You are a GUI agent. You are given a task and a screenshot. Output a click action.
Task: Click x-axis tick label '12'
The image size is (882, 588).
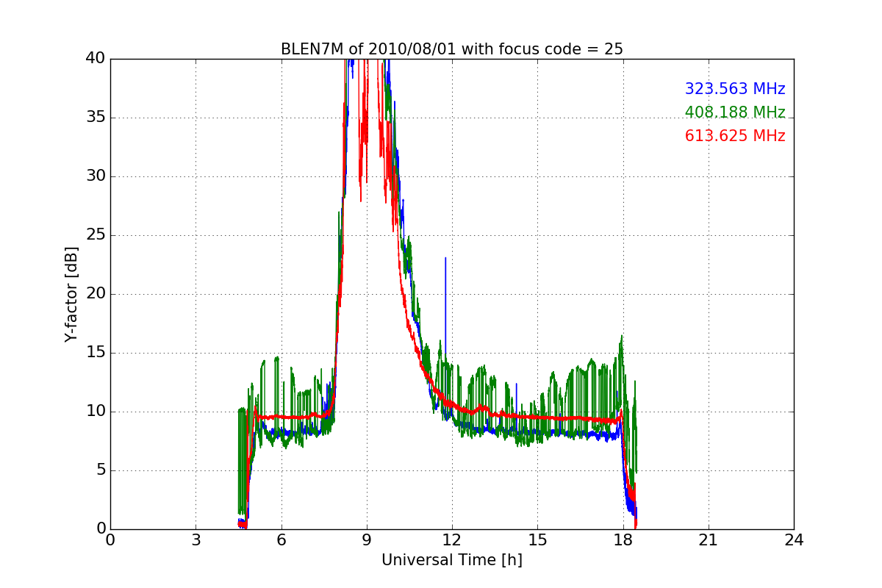[x=452, y=539]
